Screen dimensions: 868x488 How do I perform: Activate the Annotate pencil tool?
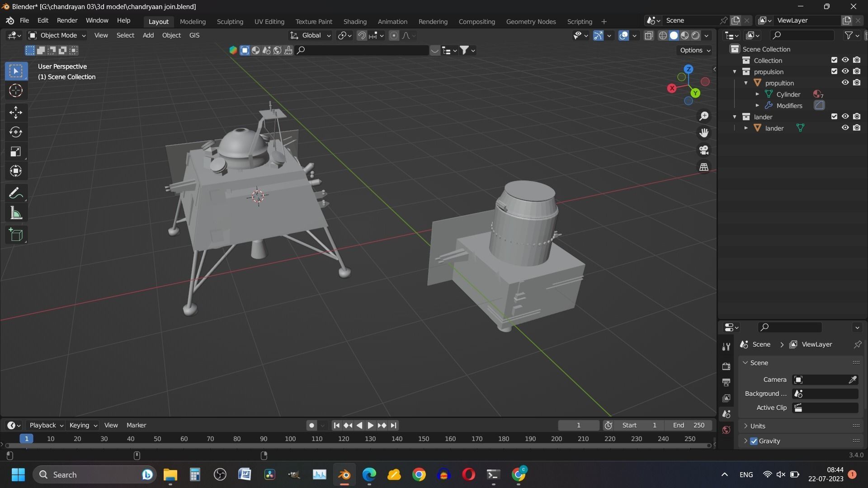(16, 193)
